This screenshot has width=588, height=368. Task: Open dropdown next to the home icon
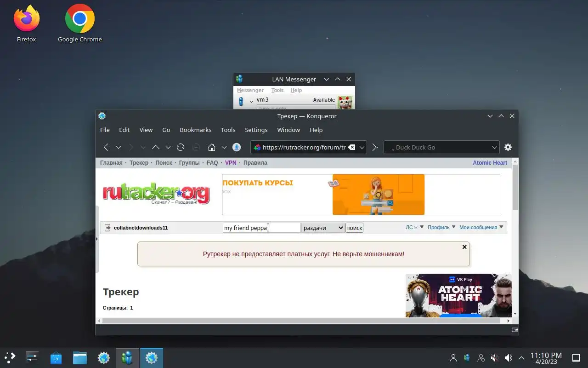(224, 147)
